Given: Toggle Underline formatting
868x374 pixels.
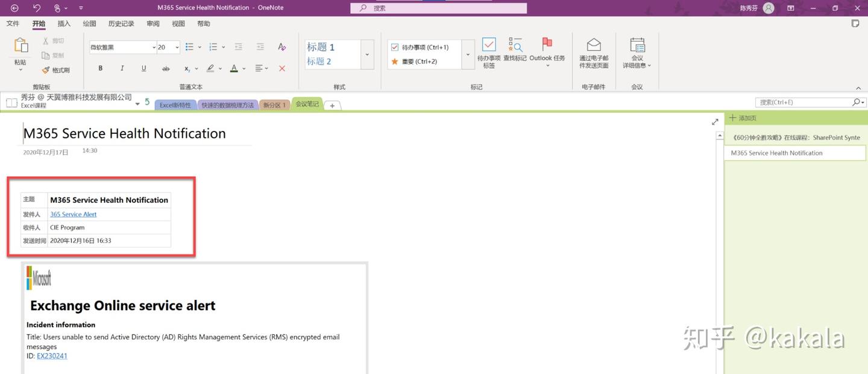Looking at the screenshot, I should point(144,68).
